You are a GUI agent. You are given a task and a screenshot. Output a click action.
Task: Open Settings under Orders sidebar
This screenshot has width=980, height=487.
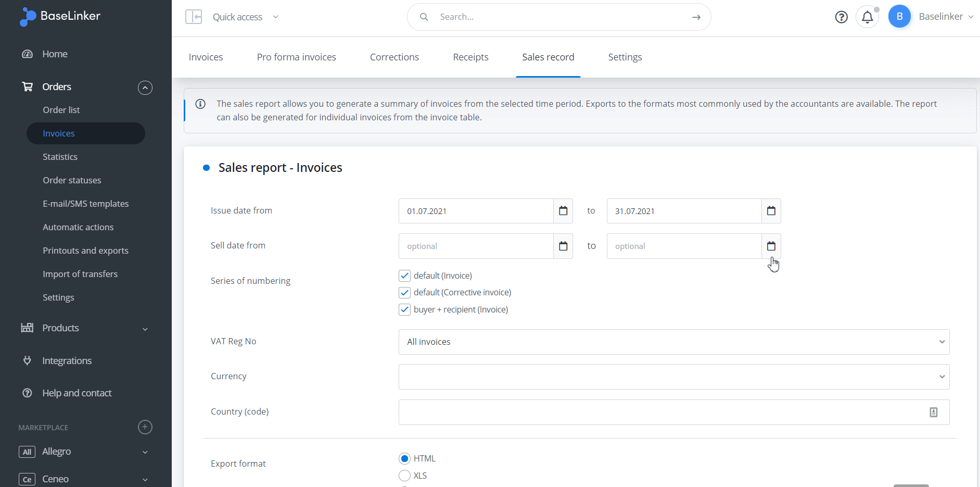coord(58,297)
